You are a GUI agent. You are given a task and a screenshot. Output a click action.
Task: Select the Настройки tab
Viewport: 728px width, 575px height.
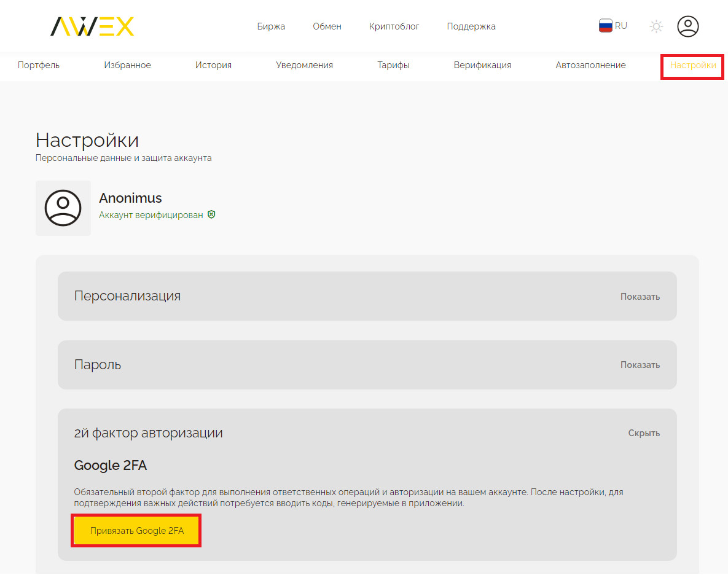click(693, 65)
